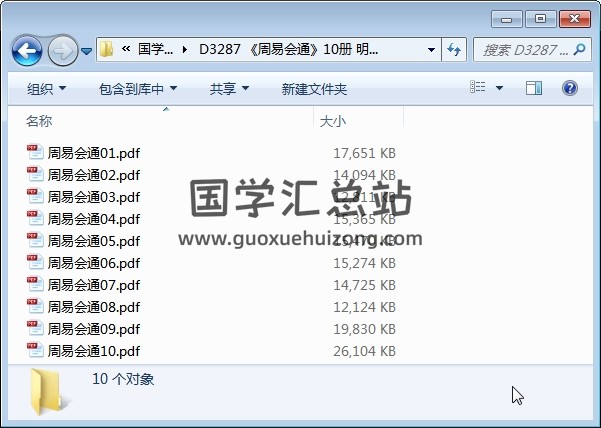Maximize the Explorer window

tap(540, 19)
